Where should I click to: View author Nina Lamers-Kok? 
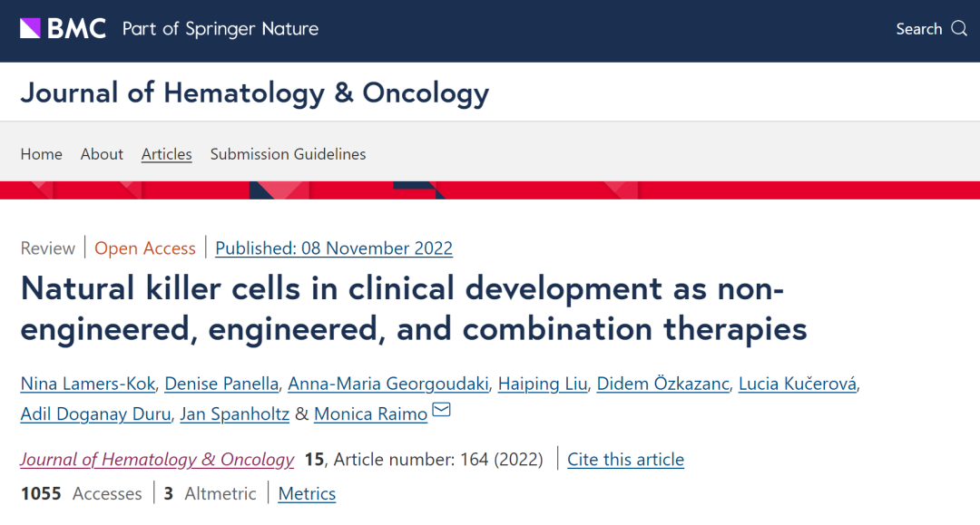tap(88, 384)
